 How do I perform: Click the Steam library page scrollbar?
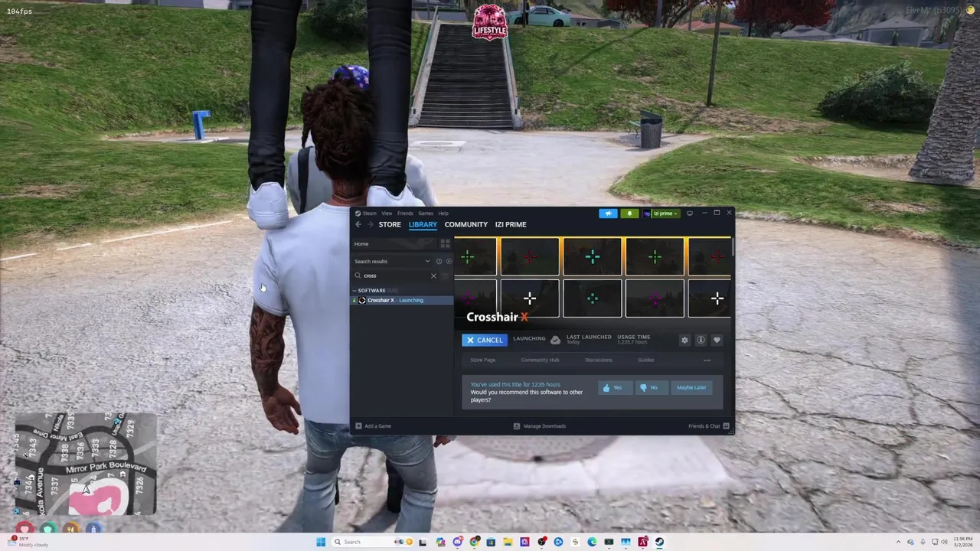[x=733, y=246]
